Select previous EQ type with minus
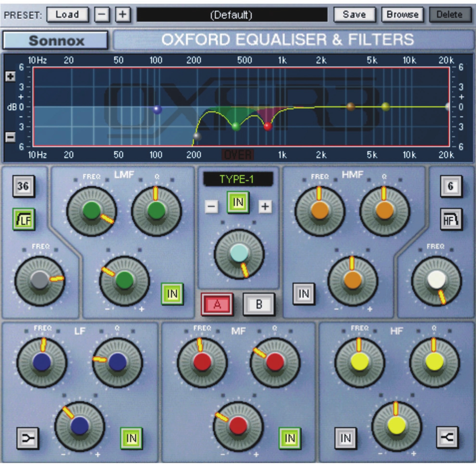 [211, 206]
